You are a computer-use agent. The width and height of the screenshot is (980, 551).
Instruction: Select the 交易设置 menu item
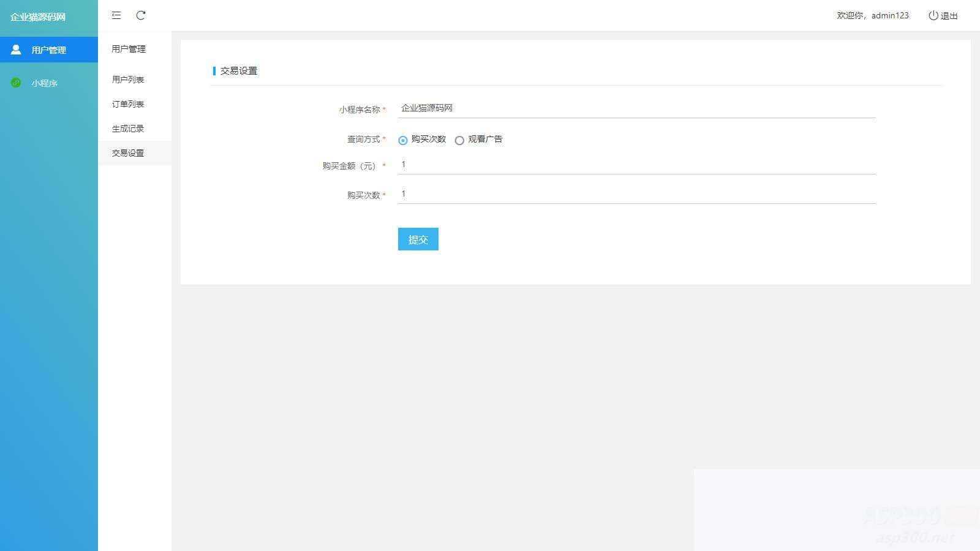click(x=128, y=153)
